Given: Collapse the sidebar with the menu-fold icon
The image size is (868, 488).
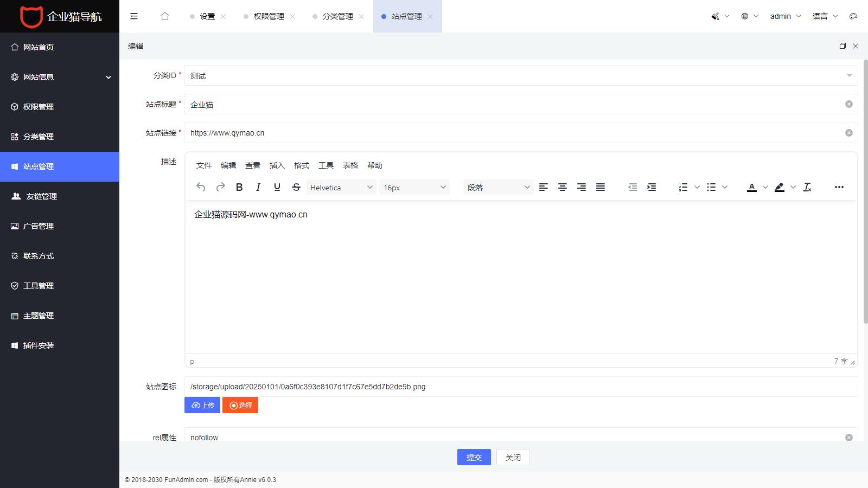Looking at the screenshot, I should coord(134,16).
